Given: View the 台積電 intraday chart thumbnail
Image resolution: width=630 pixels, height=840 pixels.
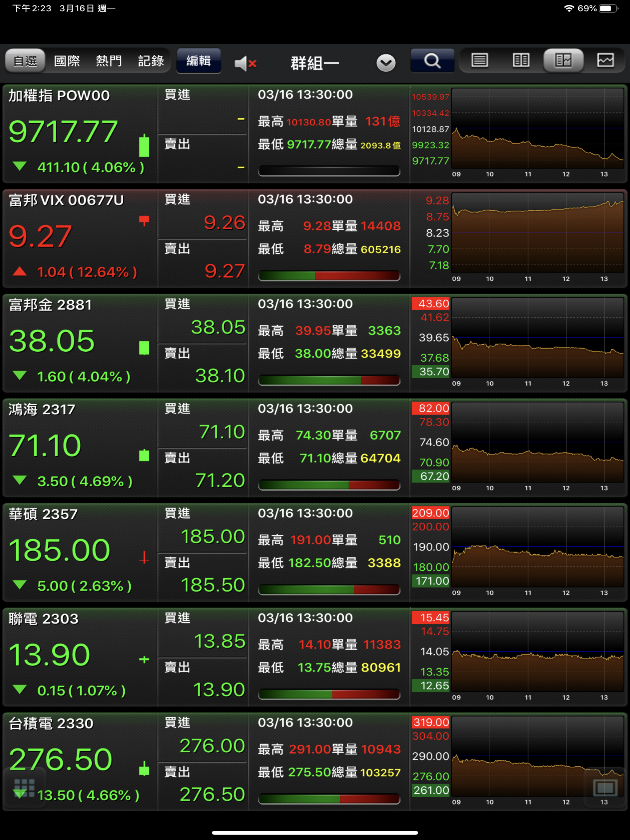Looking at the screenshot, I should click(x=538, y=756).
